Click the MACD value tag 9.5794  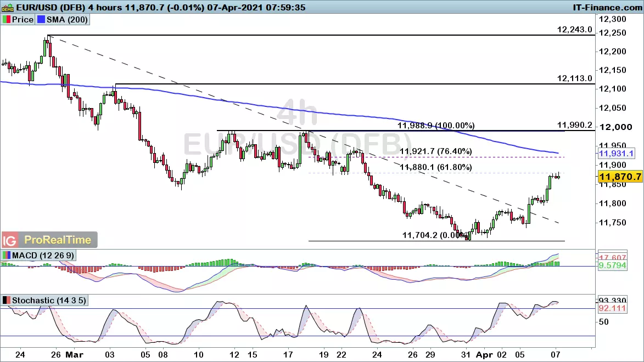(612, 265)
